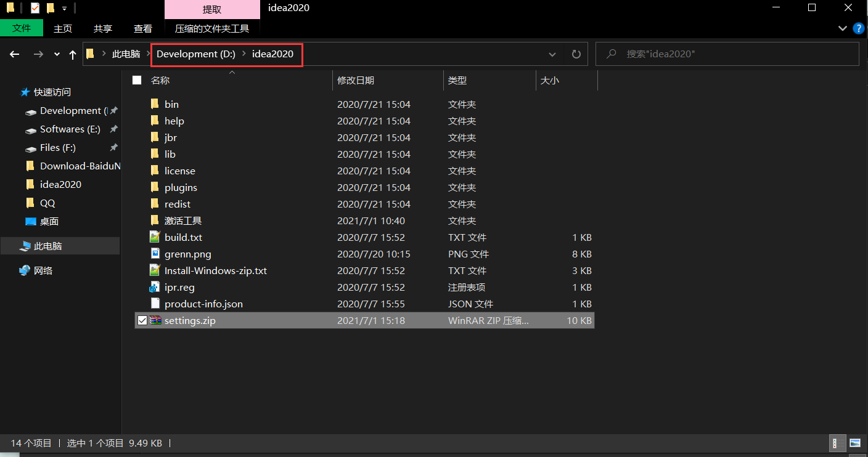Screen dimensions: 868x457
Task: Click 此电脑 in address breadcrumb
Action: point(126,54)
